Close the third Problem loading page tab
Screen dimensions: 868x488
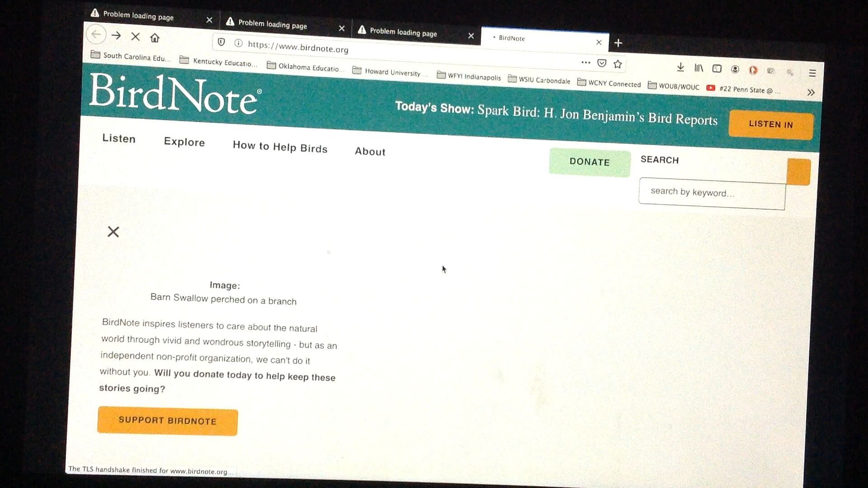pos(471,36)
